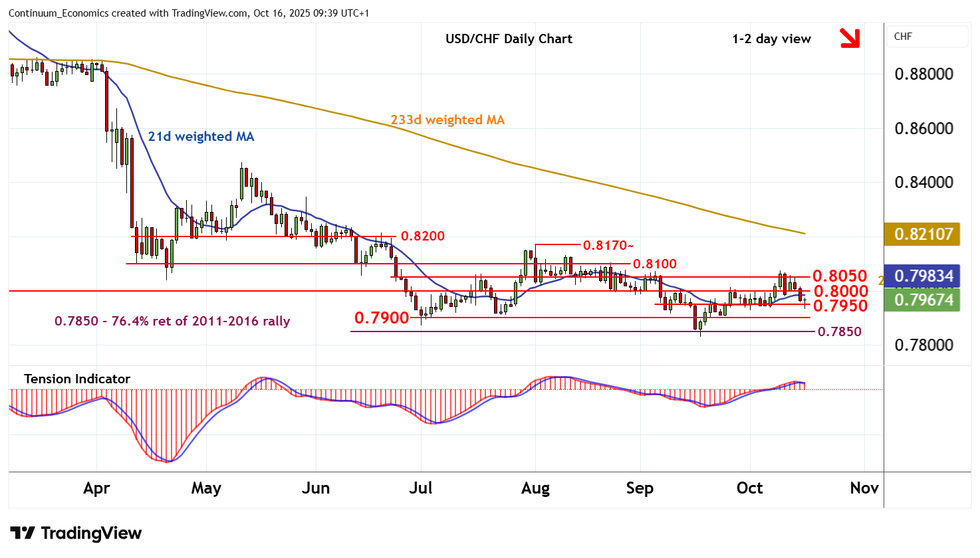The image size is (980, 558).
Task: Click 0.86000 on the price axis
Action: (923, 128)
